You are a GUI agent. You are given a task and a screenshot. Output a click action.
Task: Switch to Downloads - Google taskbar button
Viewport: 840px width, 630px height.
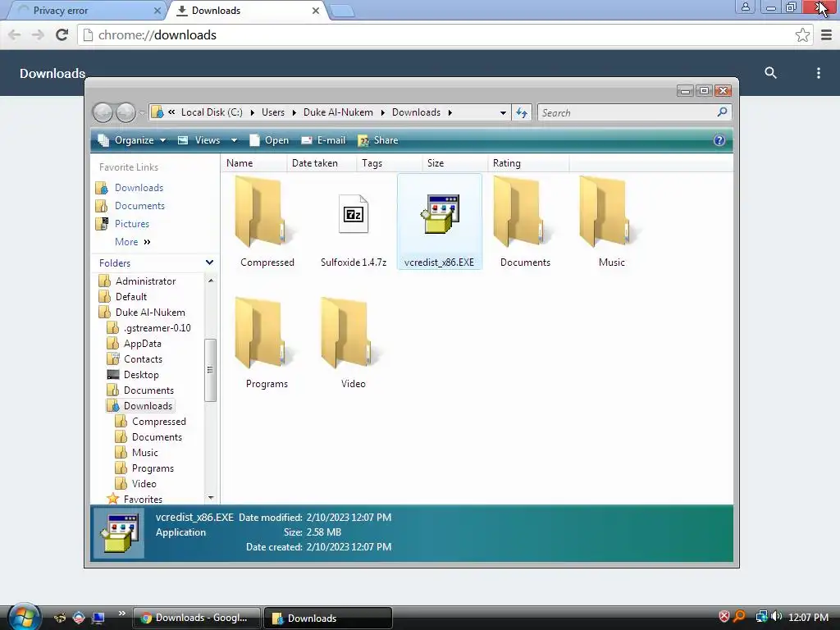point(196,618)
